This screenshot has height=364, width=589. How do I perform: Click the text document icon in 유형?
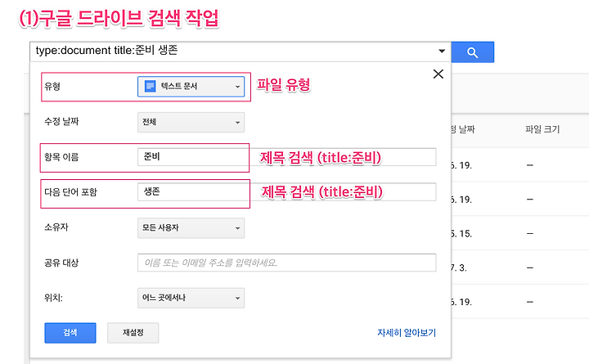coord(151,86)
